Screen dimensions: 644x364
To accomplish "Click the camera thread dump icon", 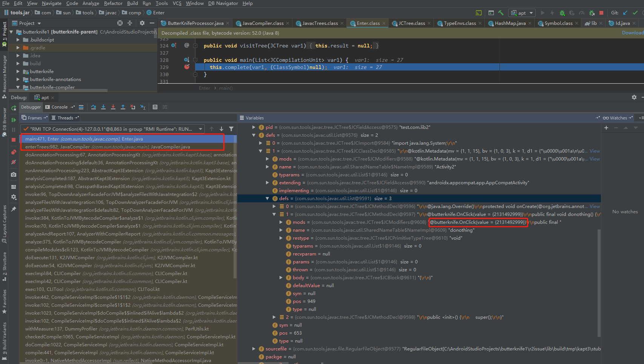I will tap(14, 174).
